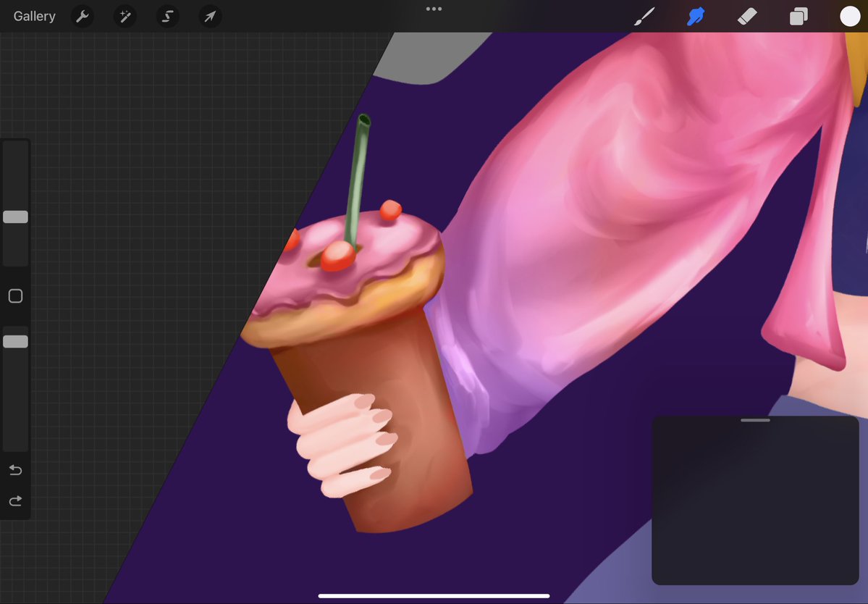Tap the reference companion window handle
Image resolution: width=868 pixels, height=604 pixels.
(755, 420)
